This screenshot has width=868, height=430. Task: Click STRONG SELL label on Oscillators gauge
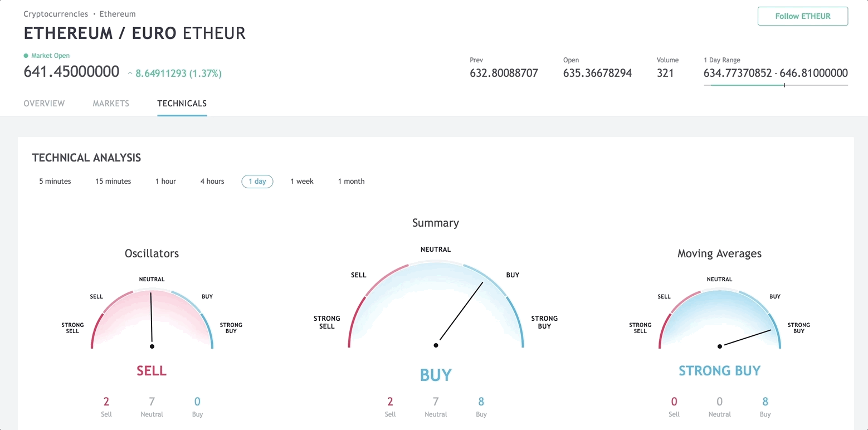[x=72, y=328]
